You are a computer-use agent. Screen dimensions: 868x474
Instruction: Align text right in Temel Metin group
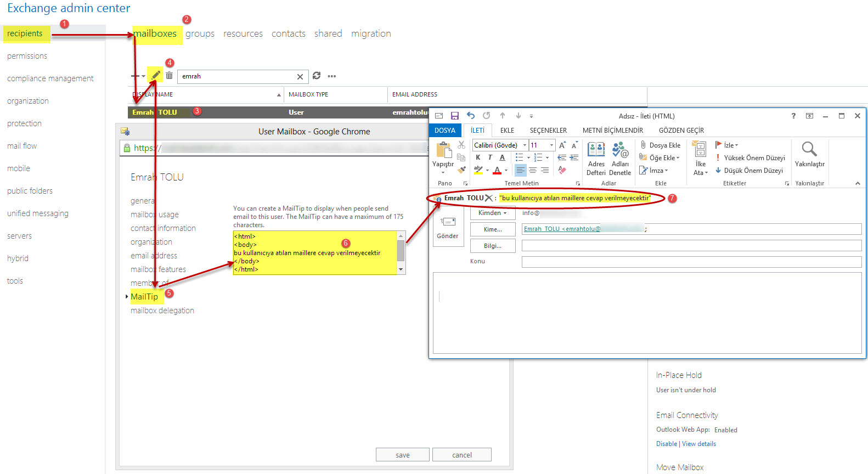pos(545,171)
